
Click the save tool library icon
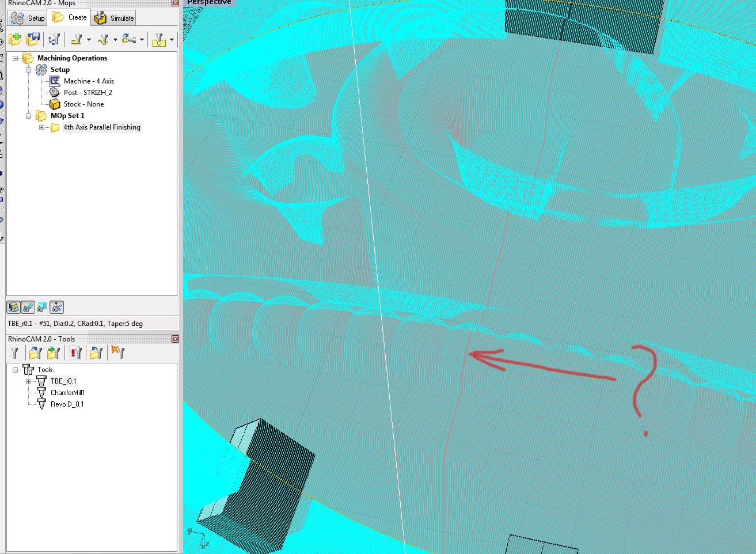pos(54,352)
